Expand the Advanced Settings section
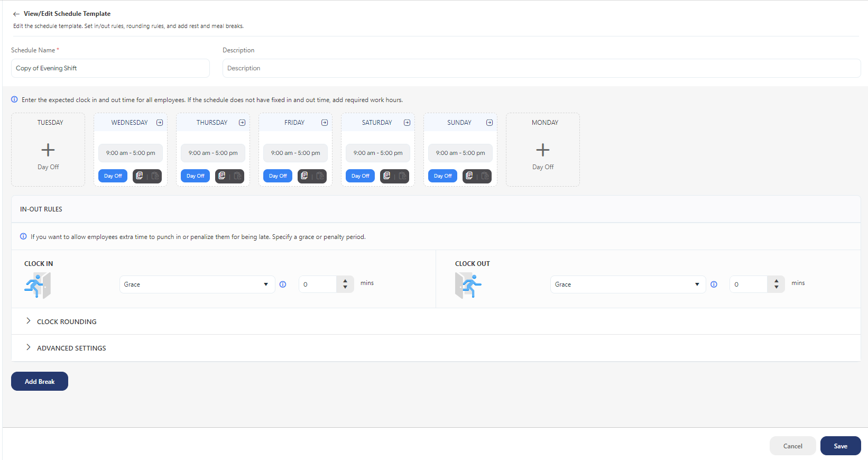Screen dimensions: 868x460 click(x=71, y=348)
